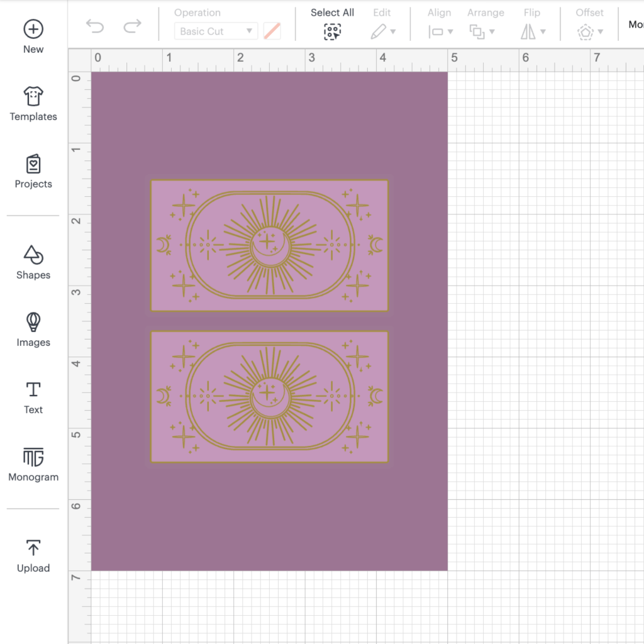The image size is (644, 644).
Task: Click the New project plus icon
Action: (33, 29)
